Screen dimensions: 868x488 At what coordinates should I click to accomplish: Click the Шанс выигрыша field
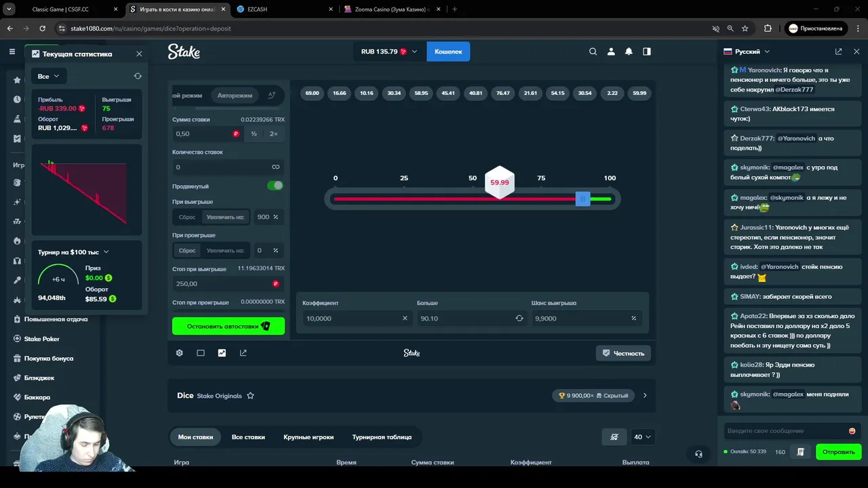(587, 319)
